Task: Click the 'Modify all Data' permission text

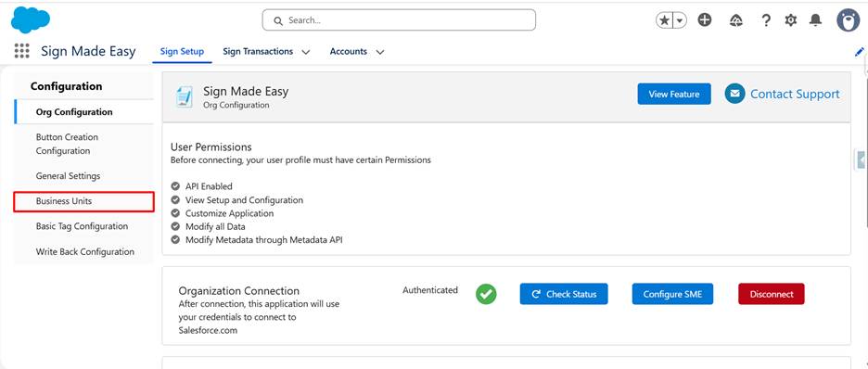Action: point(215,226)
